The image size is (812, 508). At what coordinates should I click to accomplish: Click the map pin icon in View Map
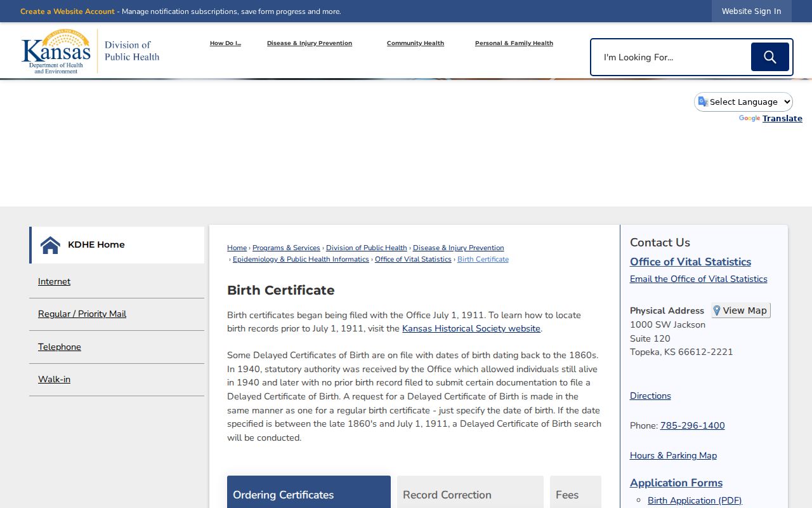[717, 311]
